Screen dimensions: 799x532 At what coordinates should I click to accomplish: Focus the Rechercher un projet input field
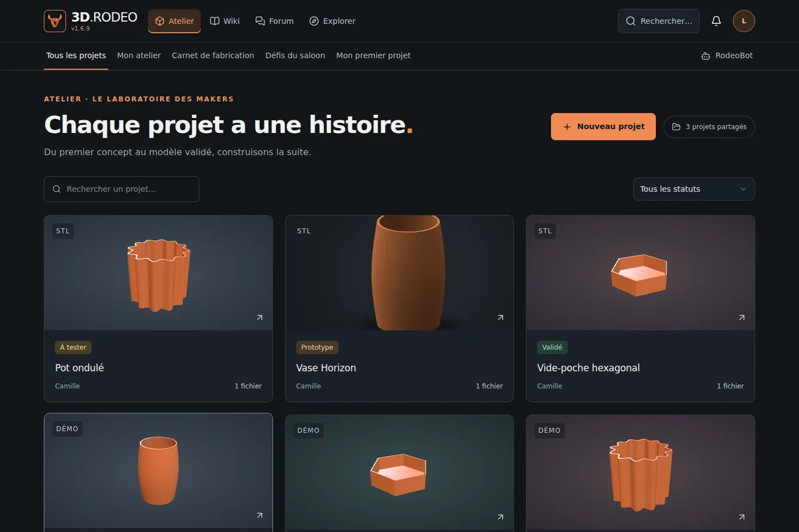click(x=121, y=189)
